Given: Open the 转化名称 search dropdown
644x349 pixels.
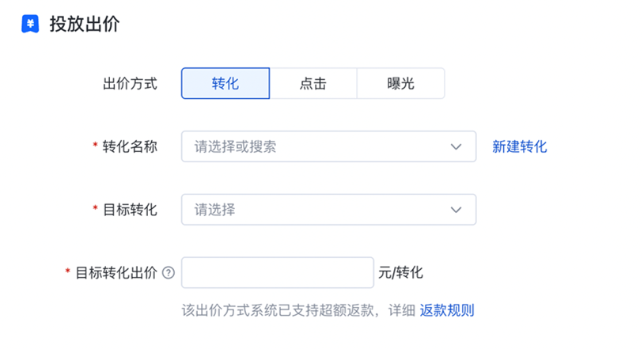Looking at the screenshot, I should coord(316,146).
